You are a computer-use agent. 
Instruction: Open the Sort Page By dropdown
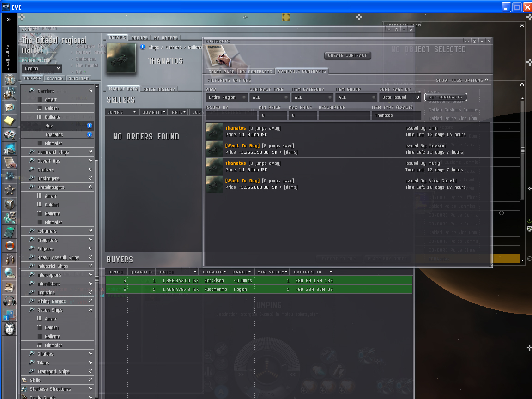tap(400, 97)
